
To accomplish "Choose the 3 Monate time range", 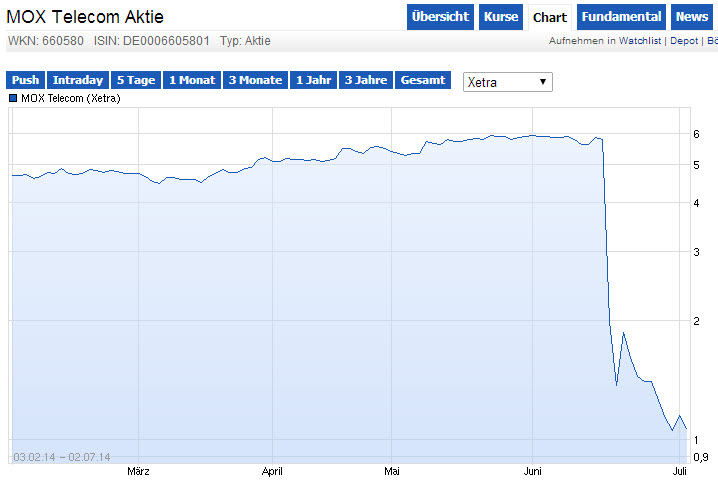I will tap(255, 80).
